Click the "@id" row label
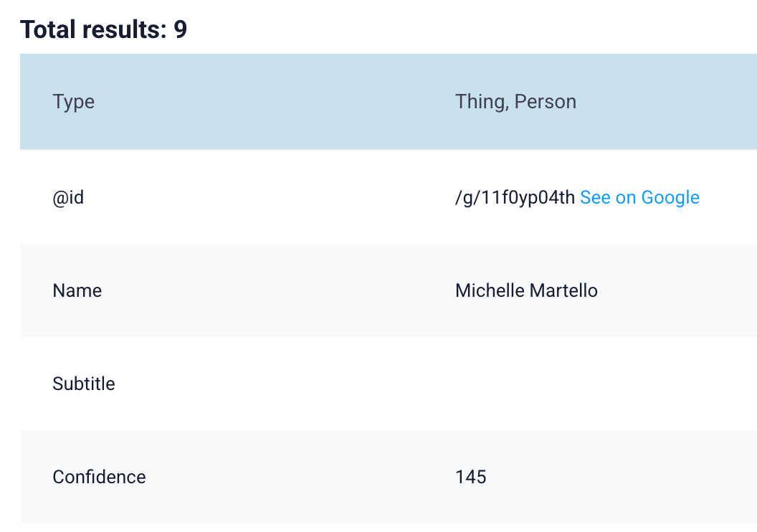Screen dimensions: 757x532 pos(68,197)
